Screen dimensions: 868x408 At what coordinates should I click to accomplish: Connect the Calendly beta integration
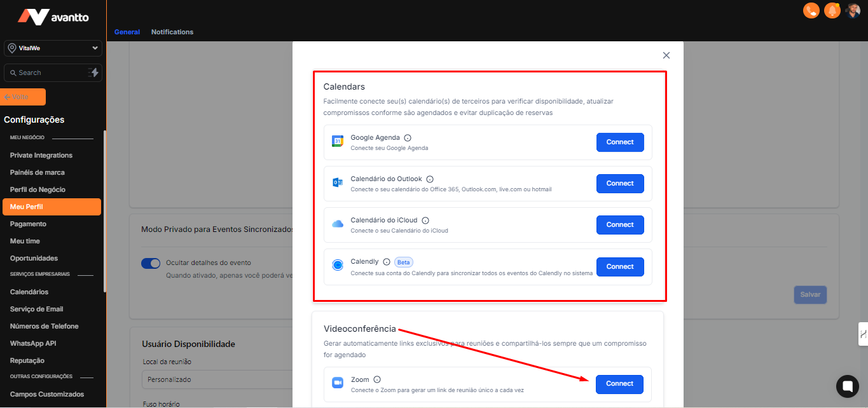619,267
